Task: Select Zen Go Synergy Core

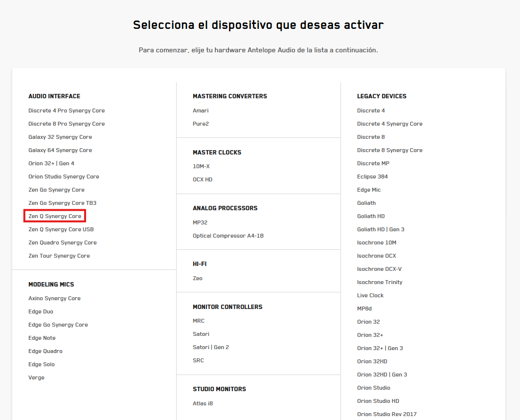Action: click(56, 190)
